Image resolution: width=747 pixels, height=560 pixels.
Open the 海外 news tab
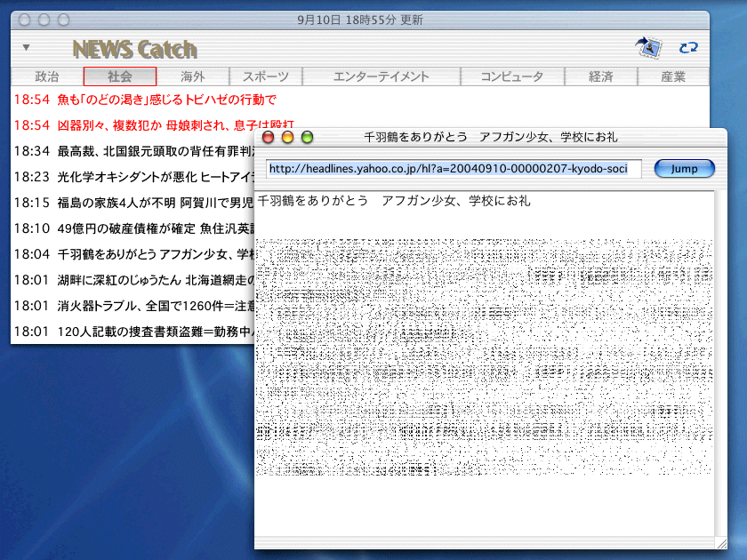193,77
